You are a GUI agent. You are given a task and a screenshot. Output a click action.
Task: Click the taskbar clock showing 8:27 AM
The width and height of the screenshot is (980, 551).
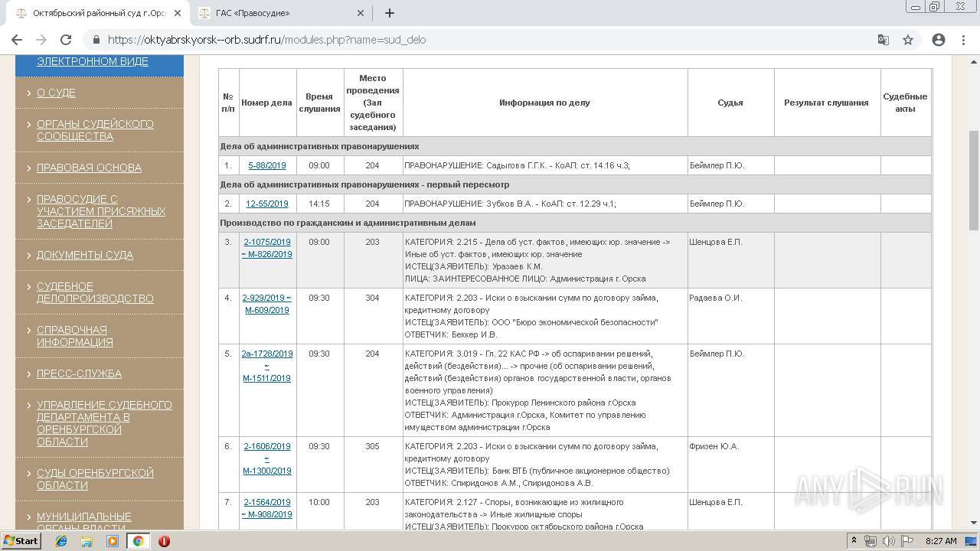point(941,541)
